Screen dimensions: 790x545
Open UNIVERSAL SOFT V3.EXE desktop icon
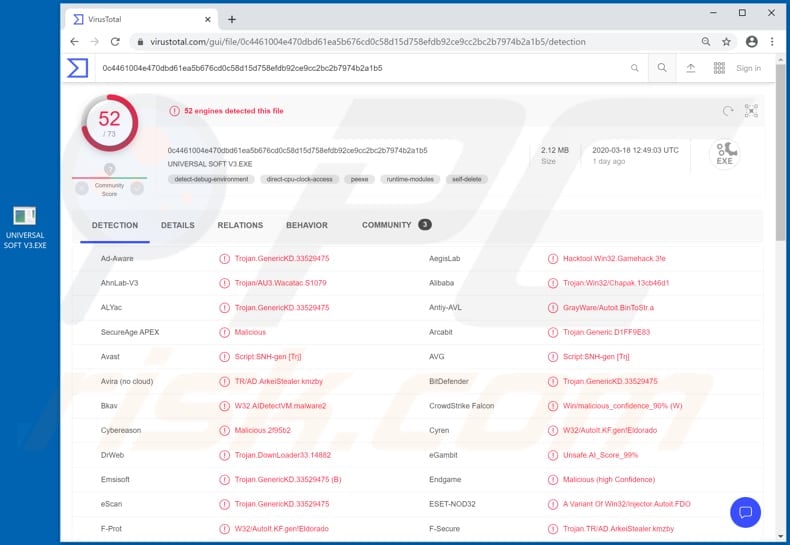(25, 228)
